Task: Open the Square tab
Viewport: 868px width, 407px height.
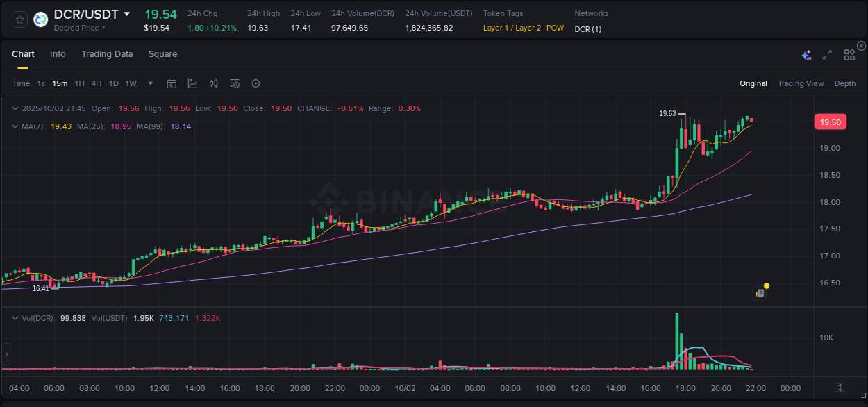Action: [162, 53]
